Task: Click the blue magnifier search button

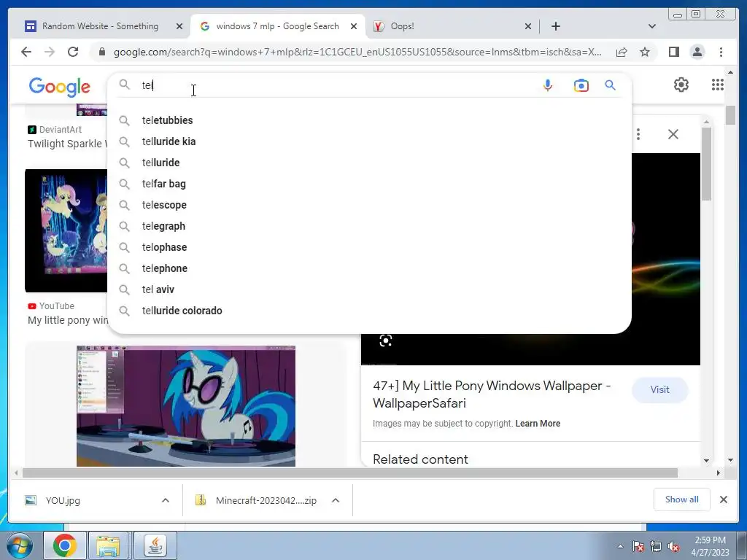Action: [611, 85]
